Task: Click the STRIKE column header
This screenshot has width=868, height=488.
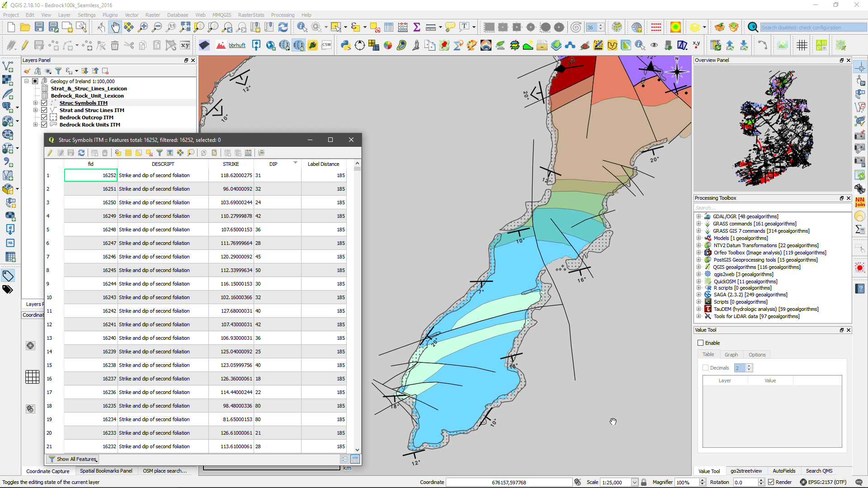Action: (231, 164)
